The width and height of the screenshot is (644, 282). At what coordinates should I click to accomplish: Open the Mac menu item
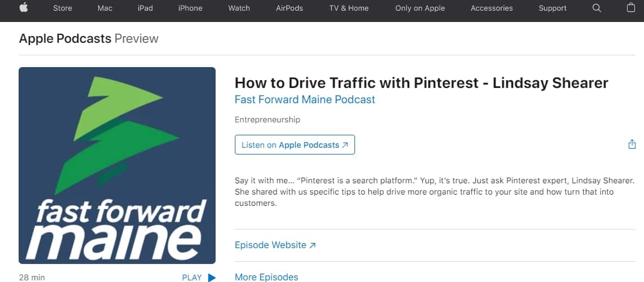click(105, 8)
